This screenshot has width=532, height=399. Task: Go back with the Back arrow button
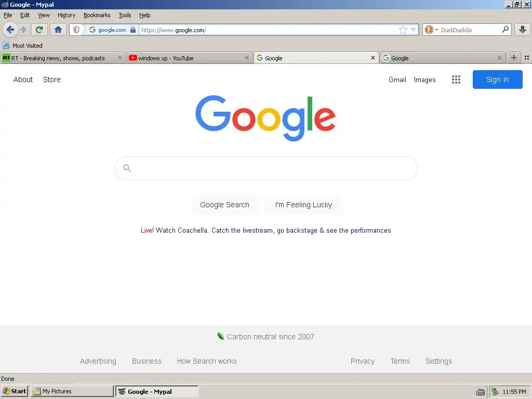pos(10,30)
